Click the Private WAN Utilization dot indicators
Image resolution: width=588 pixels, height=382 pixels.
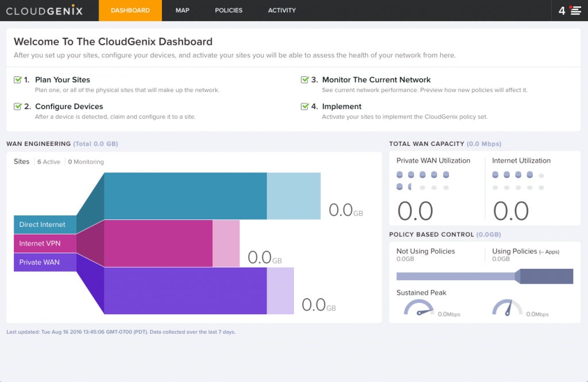[x=423, y=180]
